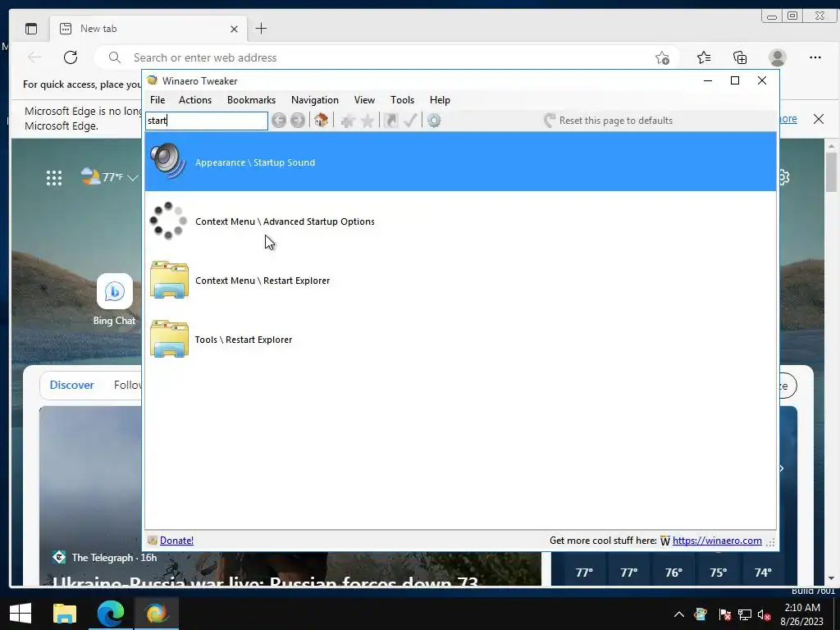Click the Winaero W logo in status bar

click(x=664, y=541)
